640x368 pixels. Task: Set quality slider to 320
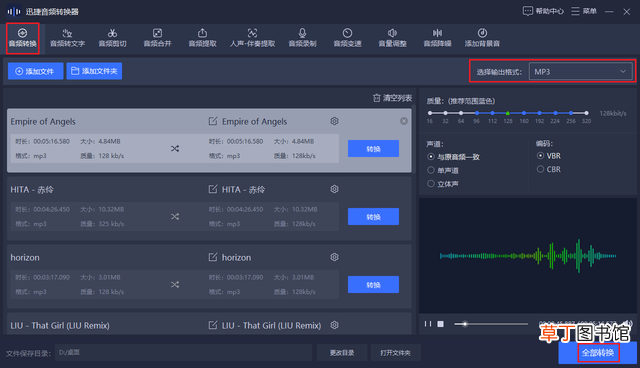tap(587, 113)
